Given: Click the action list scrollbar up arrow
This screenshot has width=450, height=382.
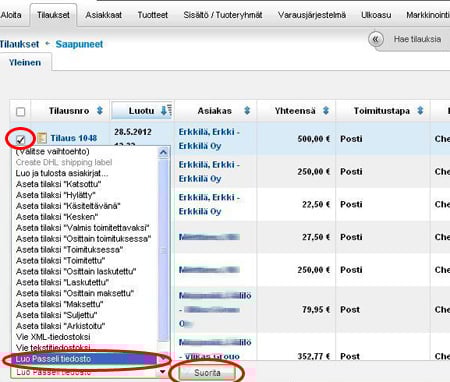Looking at the screenshot, I should click(163, 152).
